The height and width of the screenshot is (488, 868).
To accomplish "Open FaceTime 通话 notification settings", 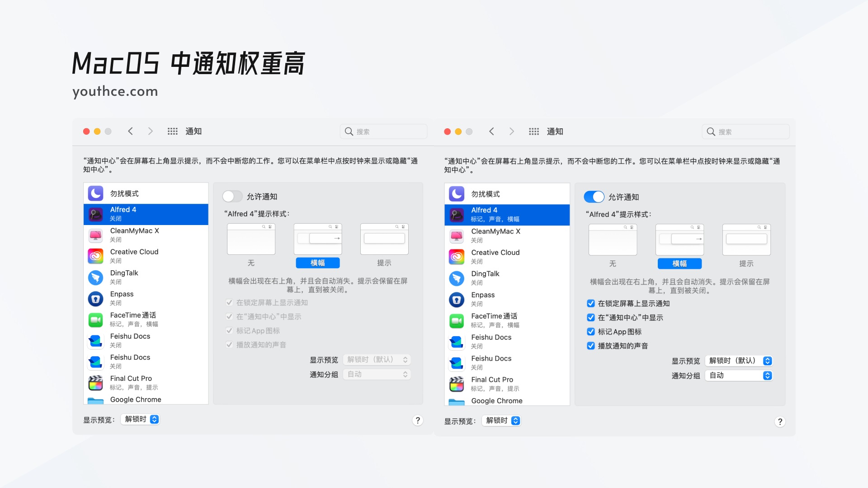I will (x=146, y=319).
